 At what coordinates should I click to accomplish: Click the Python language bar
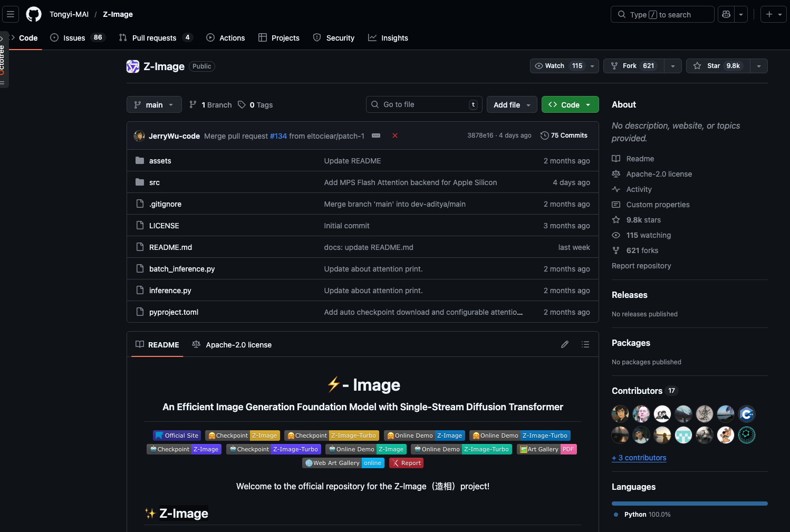click(689, 504)
